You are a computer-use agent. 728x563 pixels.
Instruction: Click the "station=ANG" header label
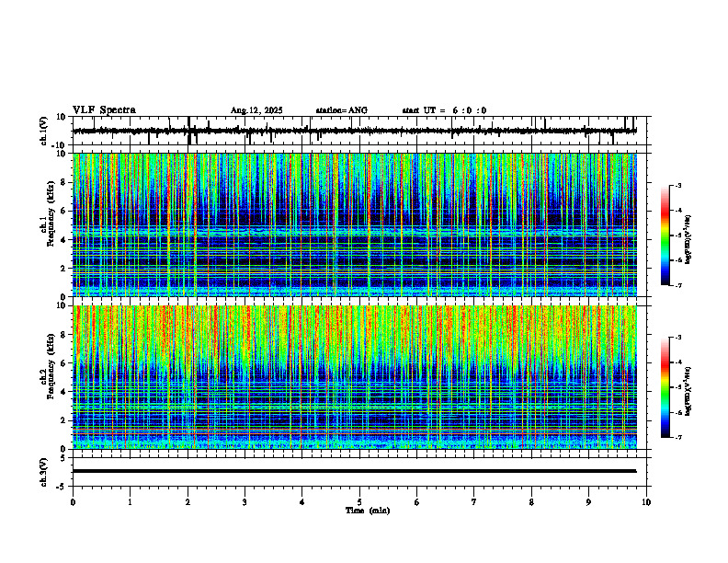341,110
